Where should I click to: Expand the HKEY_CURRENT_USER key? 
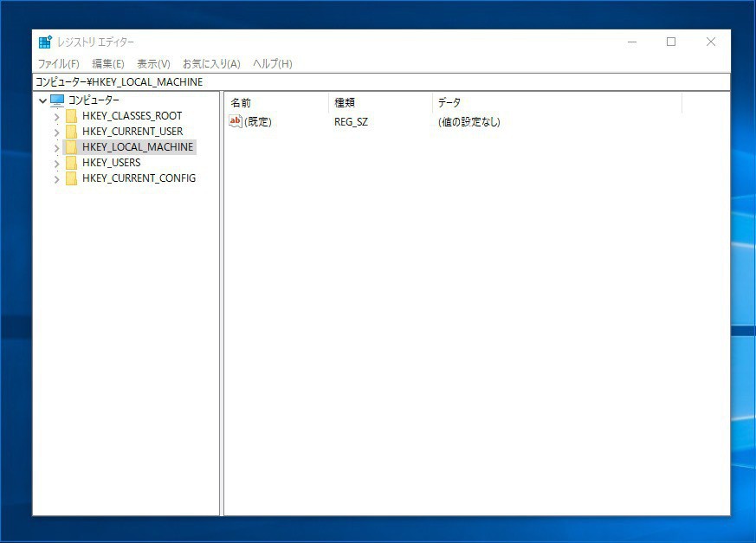pyautogui.click(x=57, y=133)
